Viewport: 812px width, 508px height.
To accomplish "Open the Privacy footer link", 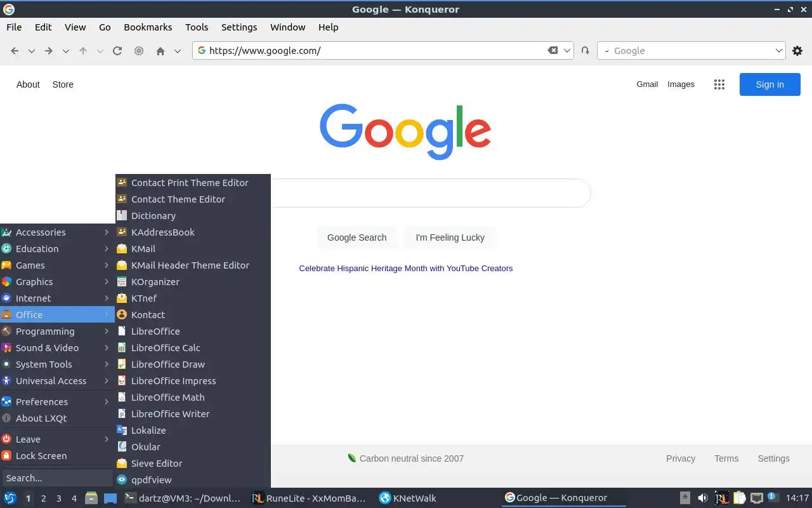I will (681, 458).
